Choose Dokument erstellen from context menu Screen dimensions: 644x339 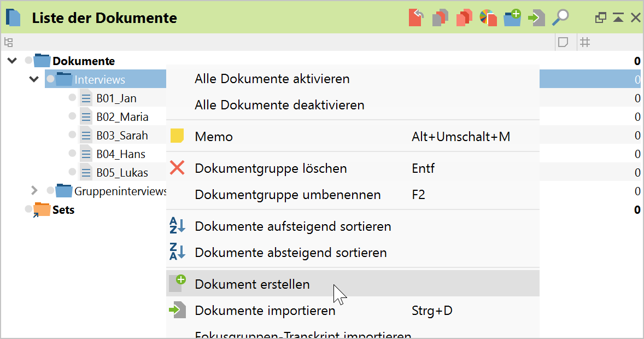(x=252, y=284)
